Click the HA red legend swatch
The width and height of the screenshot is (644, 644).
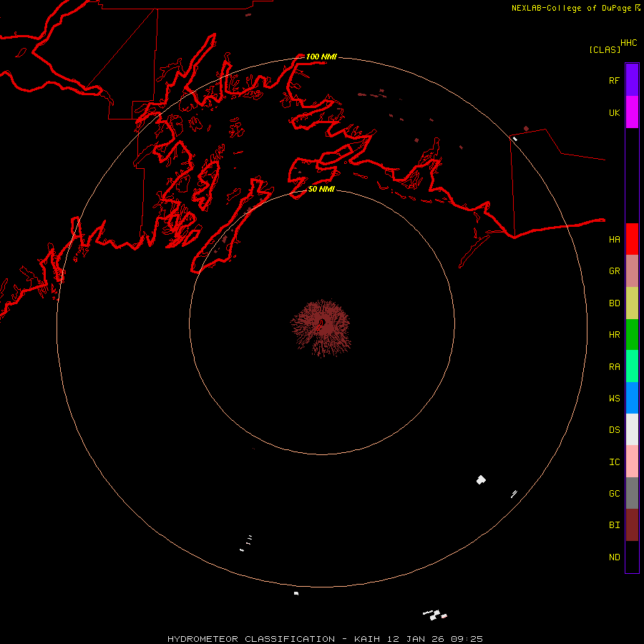[632, 239]
